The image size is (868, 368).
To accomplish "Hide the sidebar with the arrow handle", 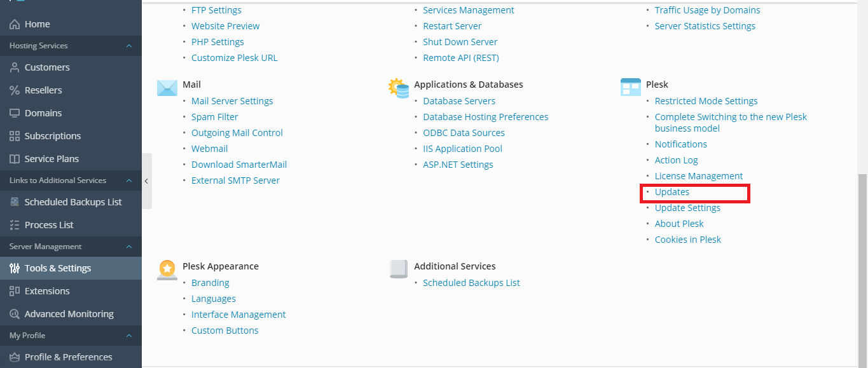I will click(146, 181).
